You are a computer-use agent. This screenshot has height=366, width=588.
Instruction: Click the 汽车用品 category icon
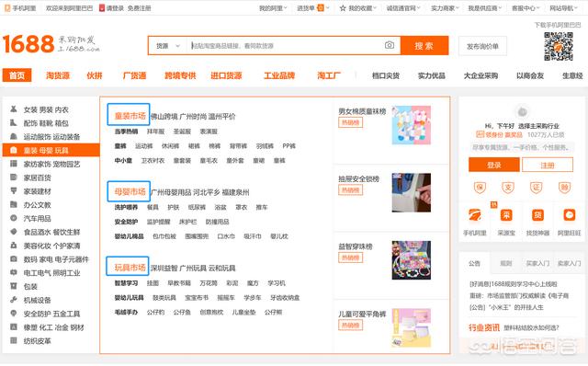pyautogui.click(x=14, y=218)
